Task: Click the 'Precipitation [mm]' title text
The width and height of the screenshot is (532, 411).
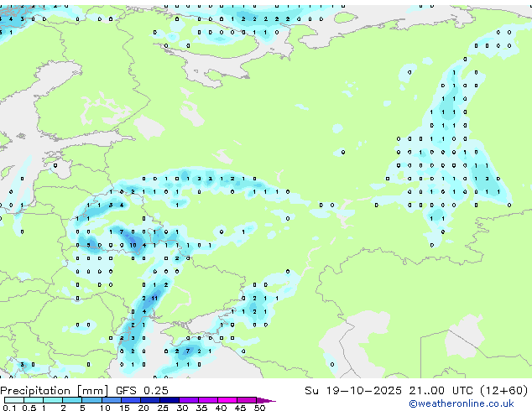Action: [x=55, y=391]
